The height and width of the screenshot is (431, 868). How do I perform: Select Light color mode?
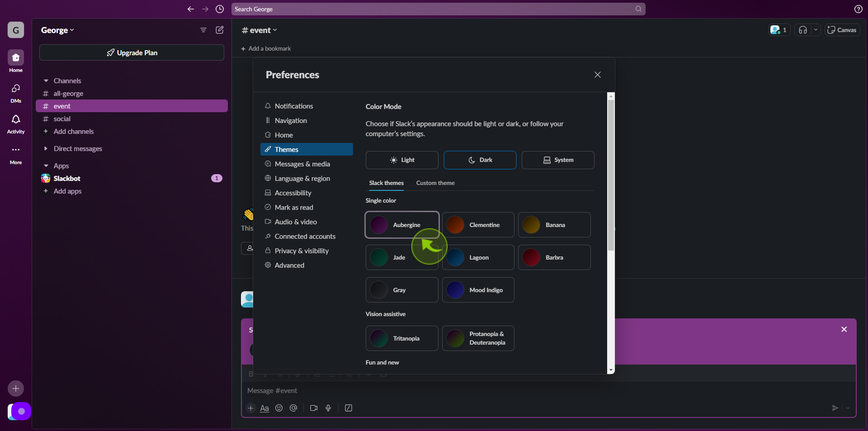(402, 160)
